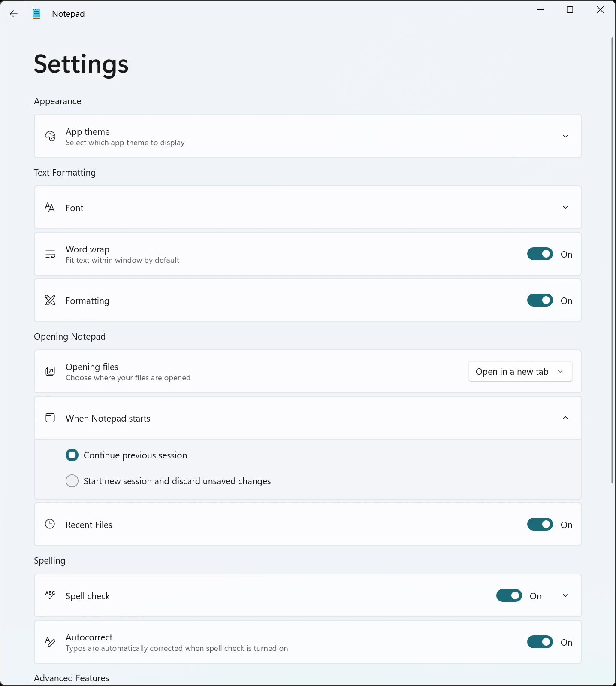Expand the Font settings chevron
This screenshot has width=616, height=686.
click(x=565, y=207)
